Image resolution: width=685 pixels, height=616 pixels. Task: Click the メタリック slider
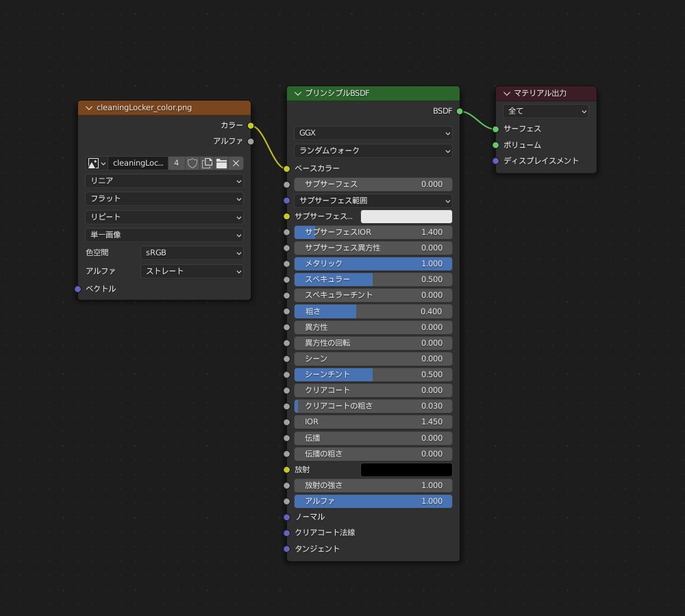(373, 264)
